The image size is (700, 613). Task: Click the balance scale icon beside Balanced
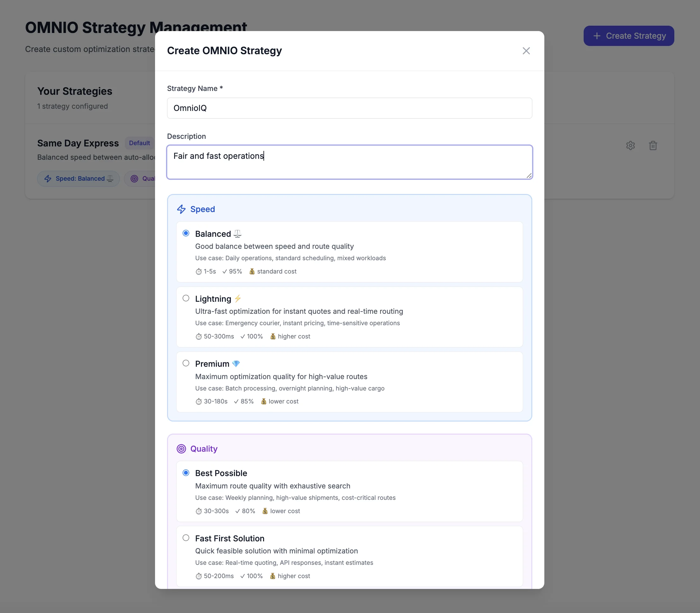pyautogui.click(x=237, y=234)
